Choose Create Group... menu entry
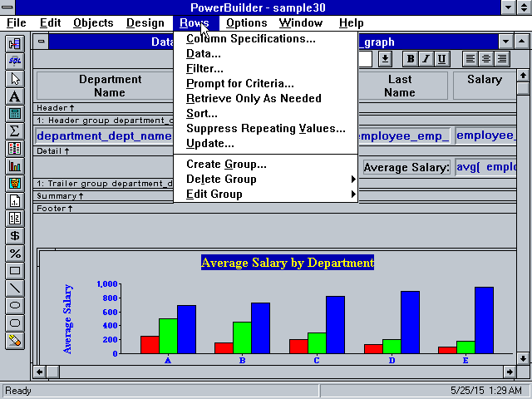The image size is (532, 399). pyautogui.click(x=265, y=165)
